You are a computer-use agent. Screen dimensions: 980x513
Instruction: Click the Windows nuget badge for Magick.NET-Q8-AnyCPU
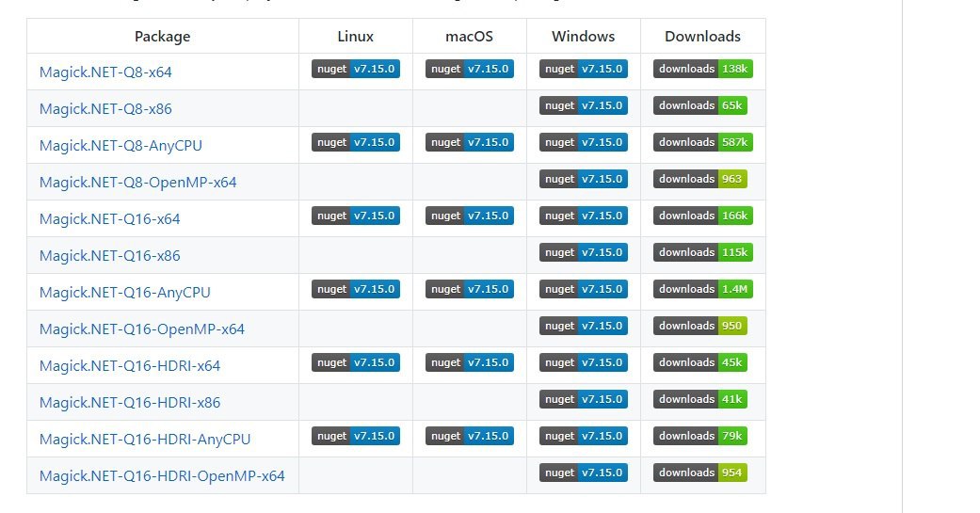pos(583,142)
